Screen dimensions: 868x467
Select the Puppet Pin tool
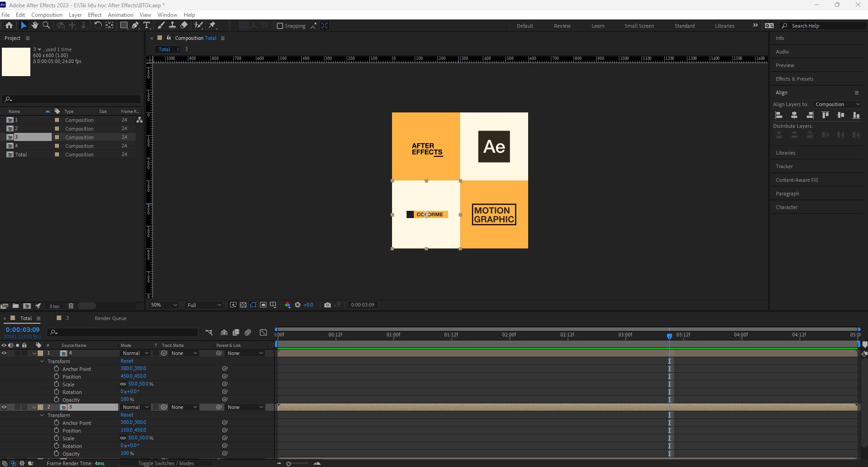point(212,25)
